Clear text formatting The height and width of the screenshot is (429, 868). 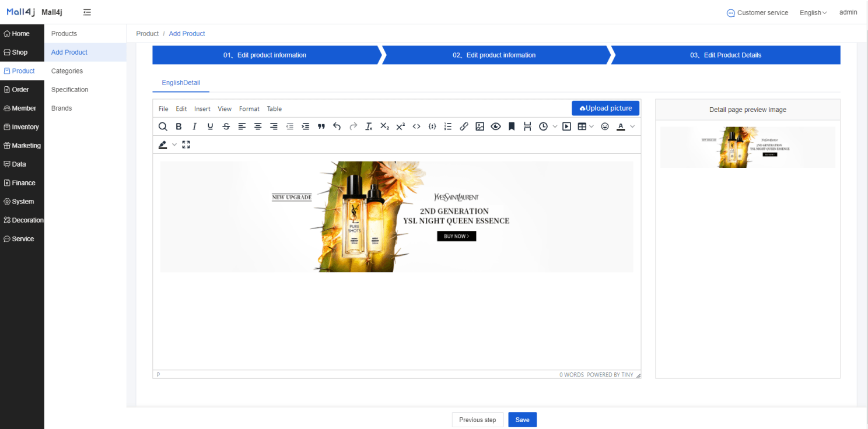(x=369, y=126)
